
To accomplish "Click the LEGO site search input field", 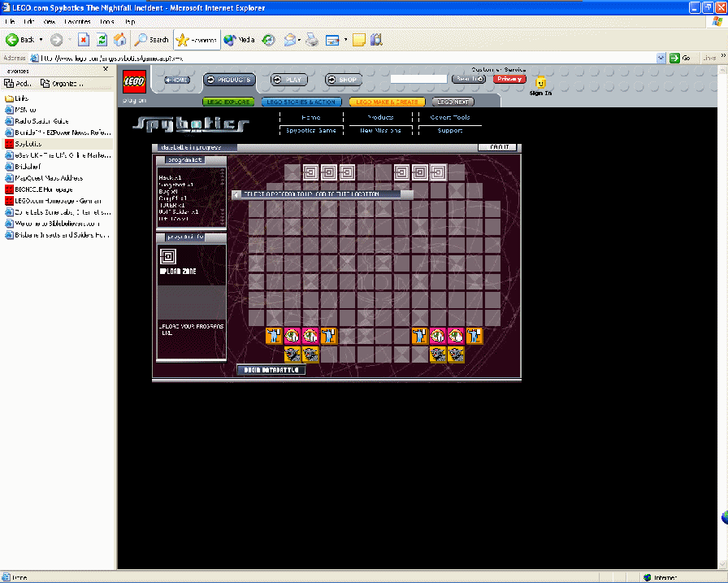I will click(418, 79).
